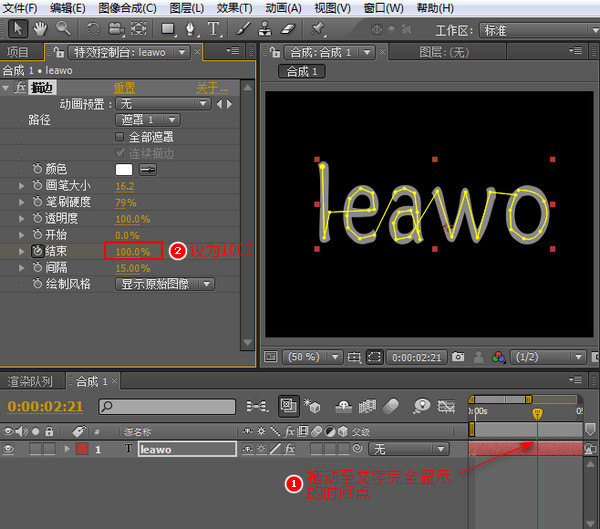600x529 pixels.
Task: Click the timeline search field
Action: [167, 406]
